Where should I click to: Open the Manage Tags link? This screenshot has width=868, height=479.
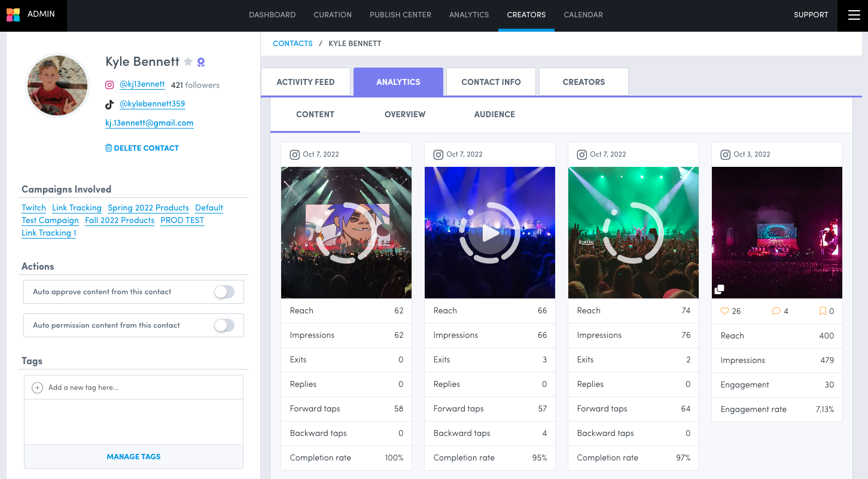[133, 456]
